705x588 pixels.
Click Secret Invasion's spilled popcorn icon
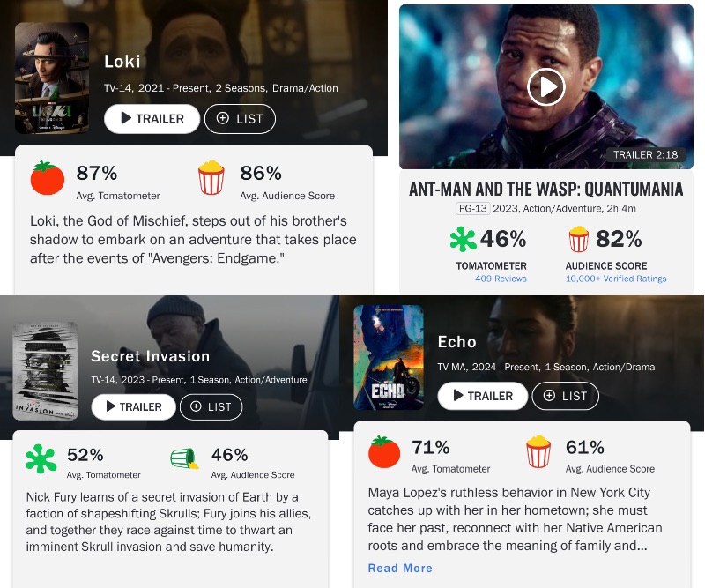184,459
